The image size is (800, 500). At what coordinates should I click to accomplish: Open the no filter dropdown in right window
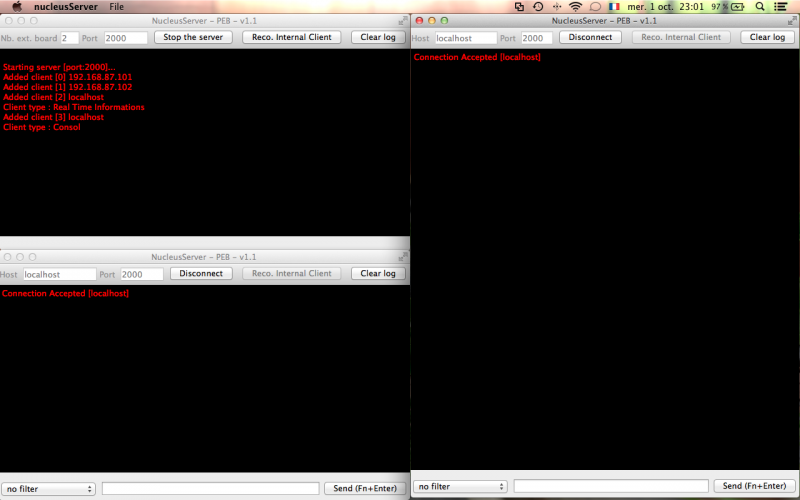[x=460, y=487]
